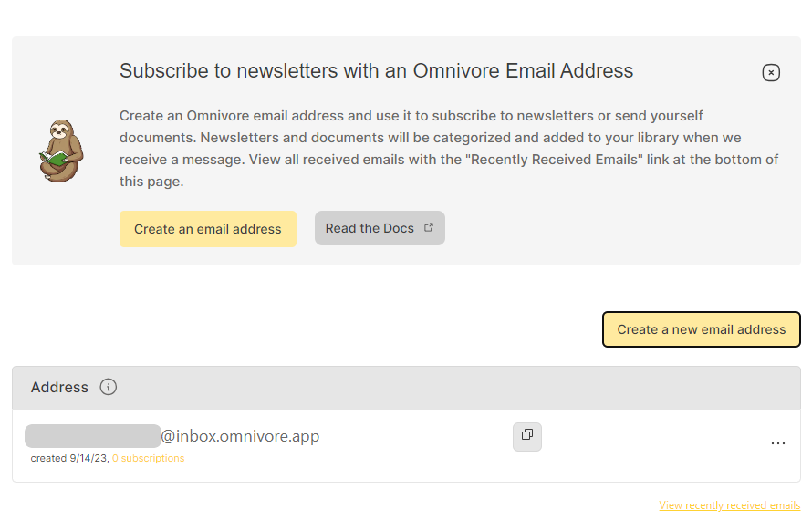
Task: Click the sloth reading a book mascot
Action: [x=61, y=151]
